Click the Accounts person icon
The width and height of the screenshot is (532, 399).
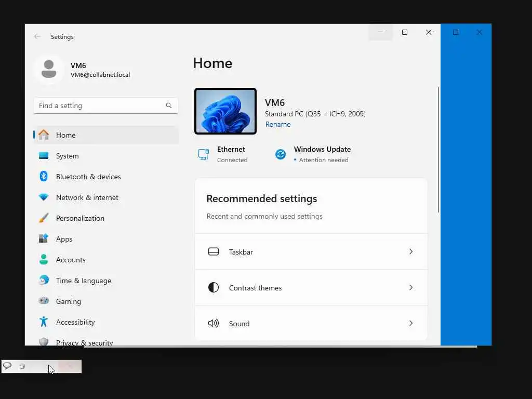pos(44,260)
